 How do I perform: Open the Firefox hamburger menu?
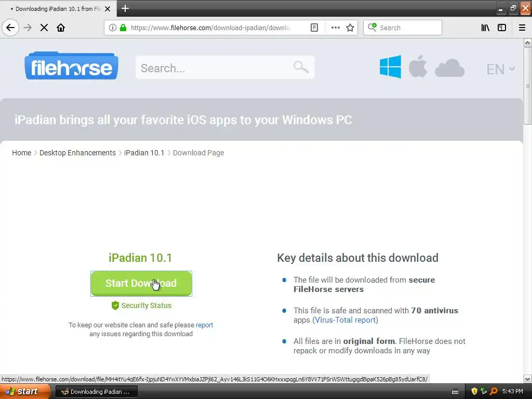(x=522, y=28)
